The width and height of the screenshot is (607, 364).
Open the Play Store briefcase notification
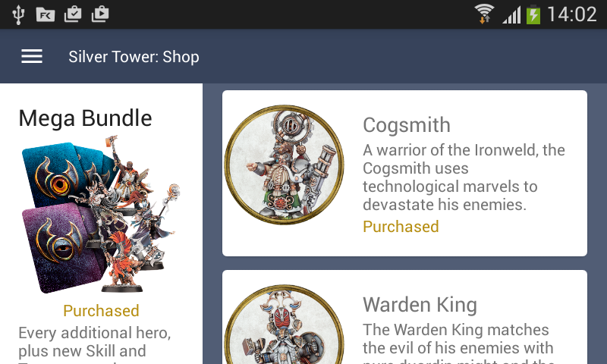point(100,14)
